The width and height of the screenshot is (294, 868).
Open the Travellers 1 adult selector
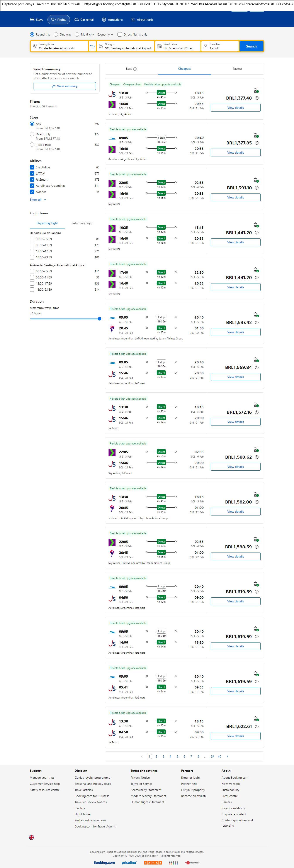click(220, 46)
